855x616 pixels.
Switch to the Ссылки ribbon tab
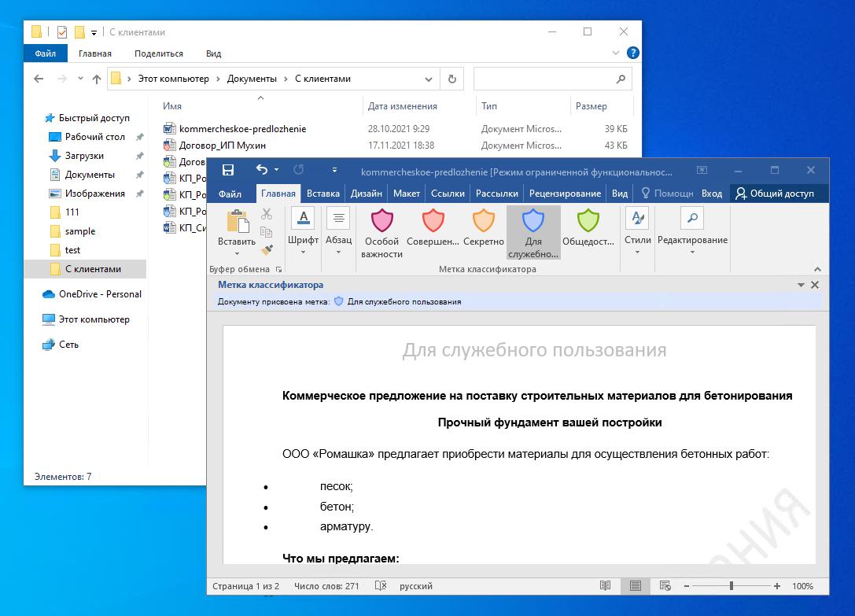(448, 194)
